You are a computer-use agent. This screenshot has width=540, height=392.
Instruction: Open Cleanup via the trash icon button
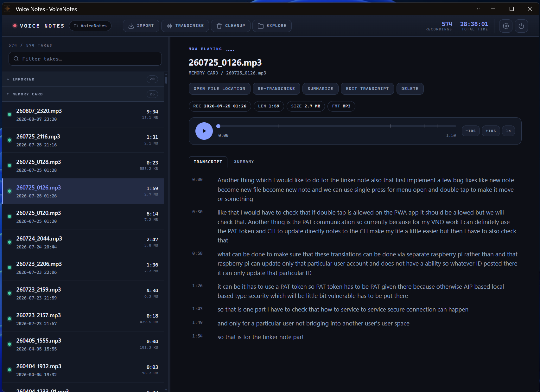tap(231, 26)
